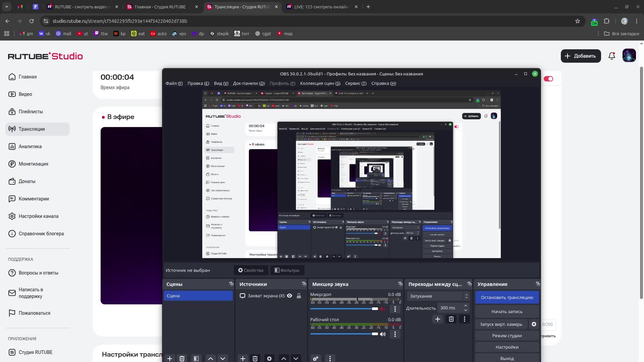The height and width of the screenshot is (362, 644).
Task: Delete selected source with trash icon
Action: coord(255,359)
